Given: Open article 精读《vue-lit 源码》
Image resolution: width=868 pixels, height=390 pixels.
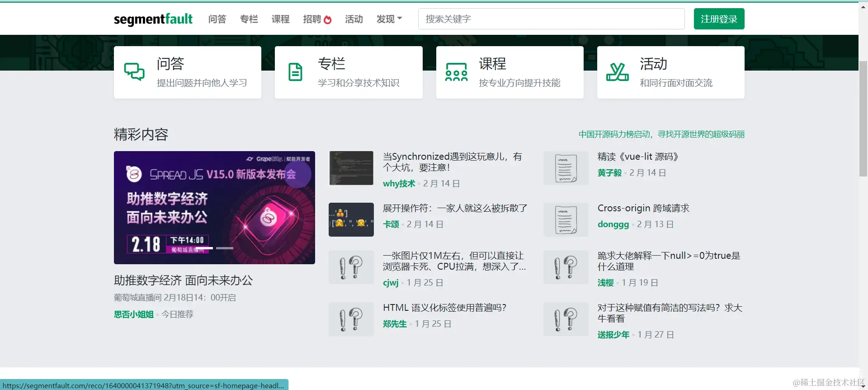Looking at the screenshot, I should pyautogui.click(x=638, y=157).
